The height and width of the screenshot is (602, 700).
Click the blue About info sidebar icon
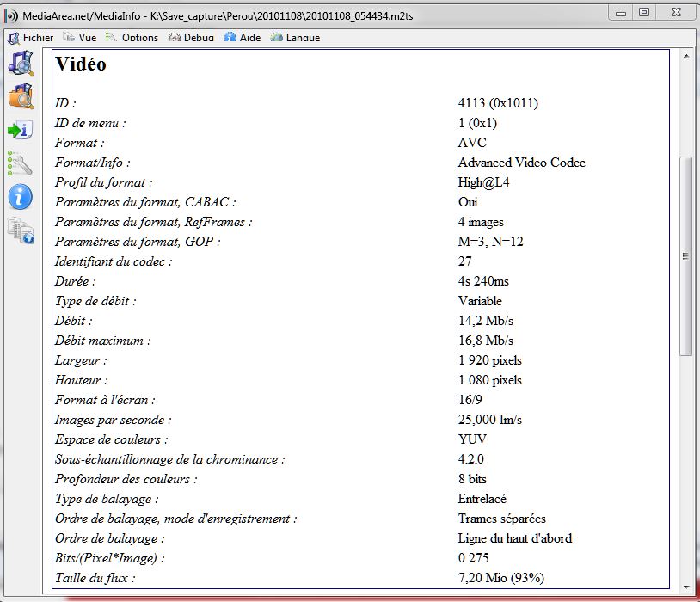tap(20, 197)
